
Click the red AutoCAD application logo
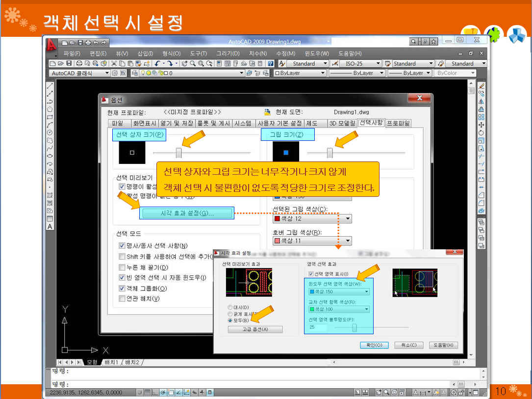(x=51, y=45)
